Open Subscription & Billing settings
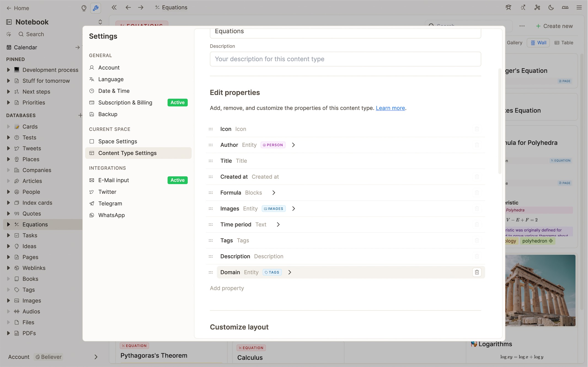The image size is (588, 367). [x=138, y=102]
